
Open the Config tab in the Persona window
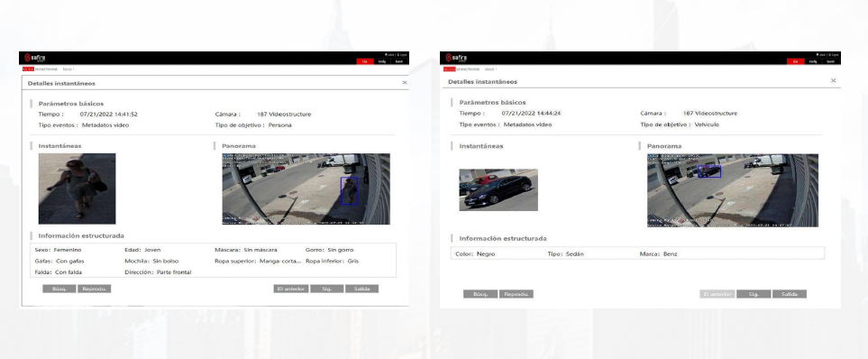(381, 61)
